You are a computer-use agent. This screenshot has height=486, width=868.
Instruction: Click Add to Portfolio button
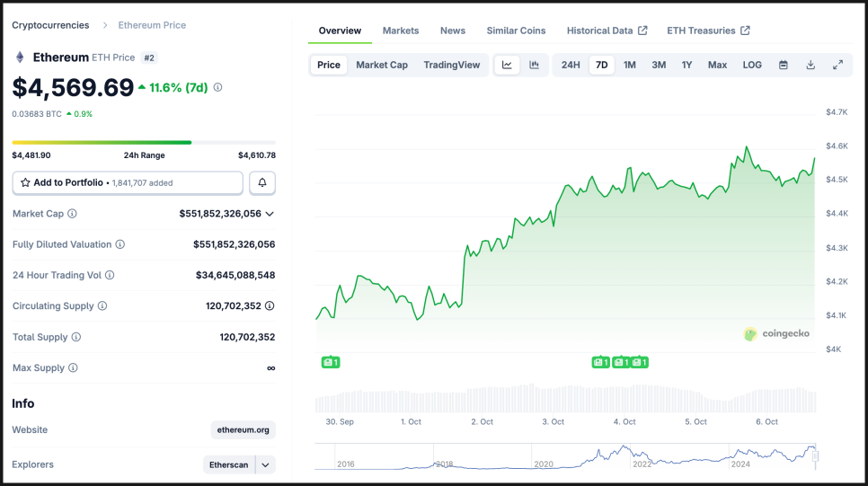pyautogui.click(x=128, y=182)
